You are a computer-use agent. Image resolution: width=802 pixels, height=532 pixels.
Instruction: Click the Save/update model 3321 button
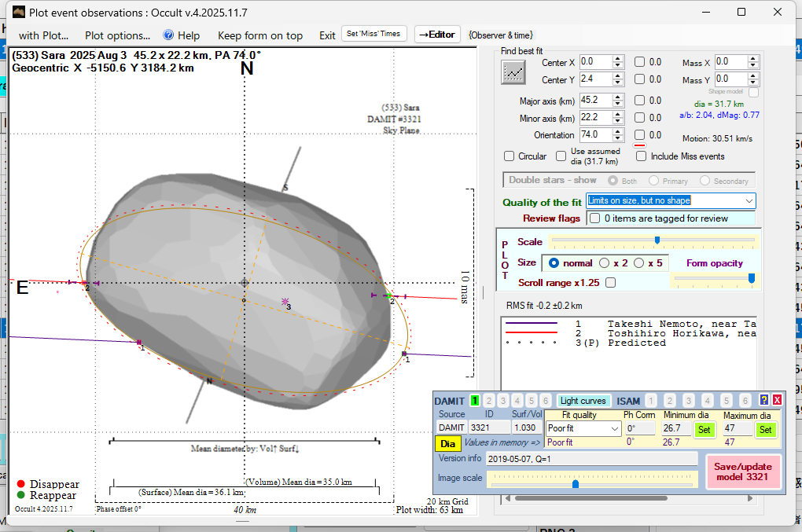pyautogui.click(x=743, y=472)
